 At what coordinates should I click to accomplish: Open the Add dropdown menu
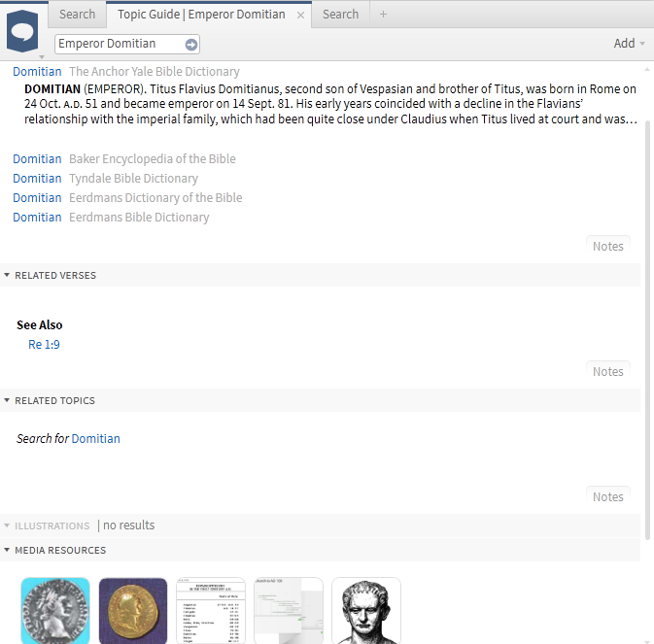[629, 44]
